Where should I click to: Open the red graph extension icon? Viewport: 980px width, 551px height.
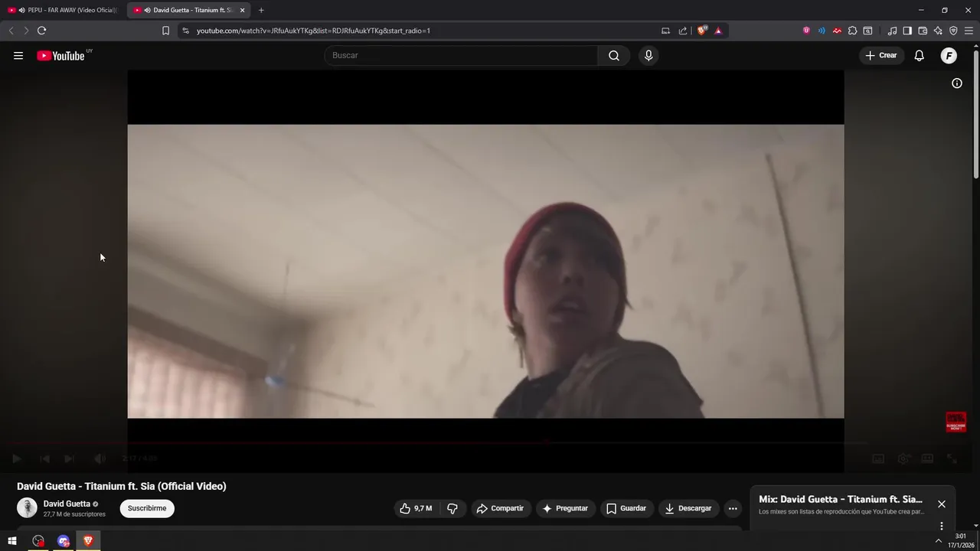(837, 31)
